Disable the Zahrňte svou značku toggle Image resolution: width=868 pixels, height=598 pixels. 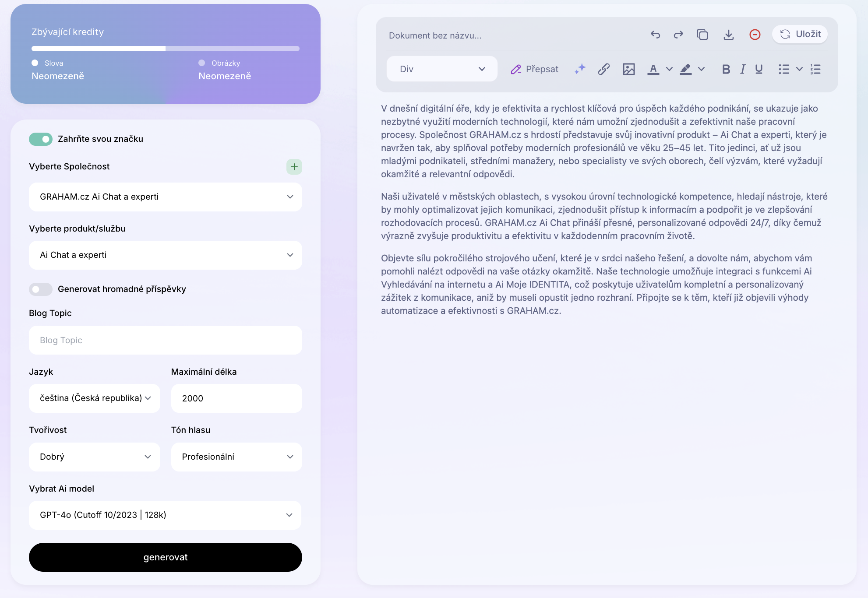tap(41, 139)
